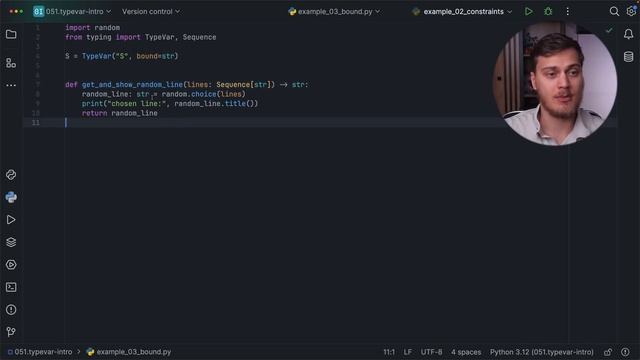Viewport: 640px width, 360px height.
Task: Click title() method call in print line
Action: pos(241,104)
